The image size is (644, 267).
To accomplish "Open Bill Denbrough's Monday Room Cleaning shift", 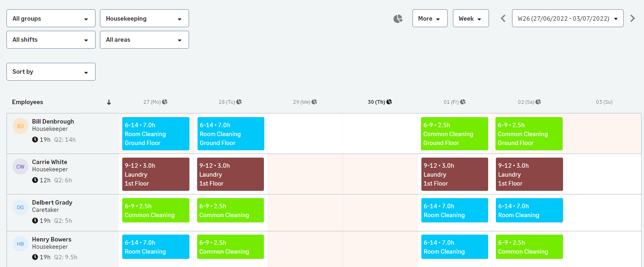I will coord(156,134).
